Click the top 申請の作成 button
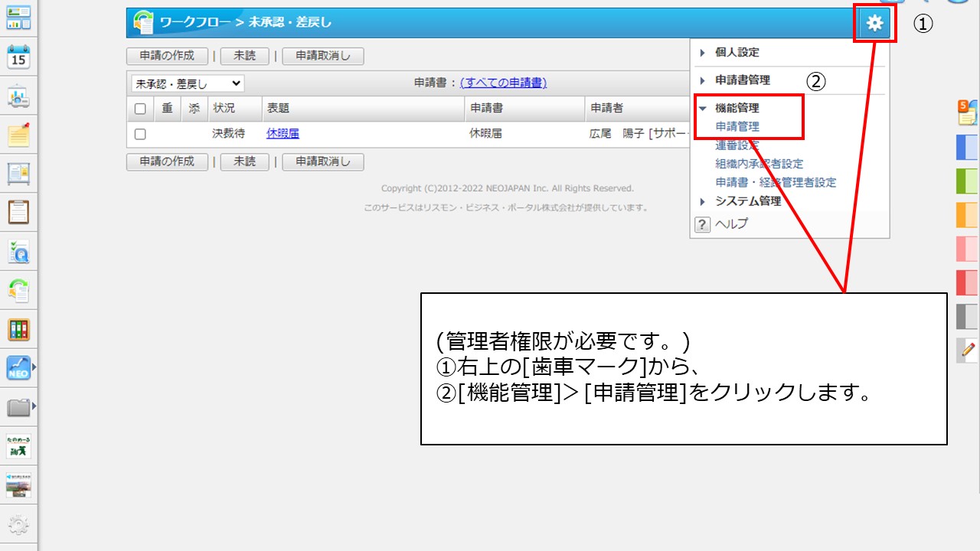 point(167,56)
